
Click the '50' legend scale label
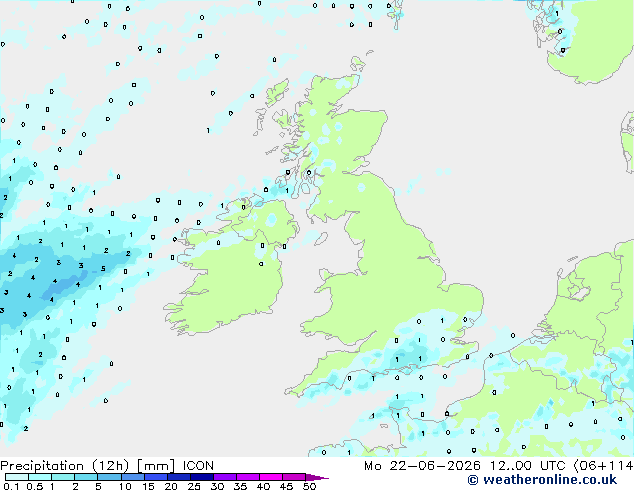pos(310,486)
